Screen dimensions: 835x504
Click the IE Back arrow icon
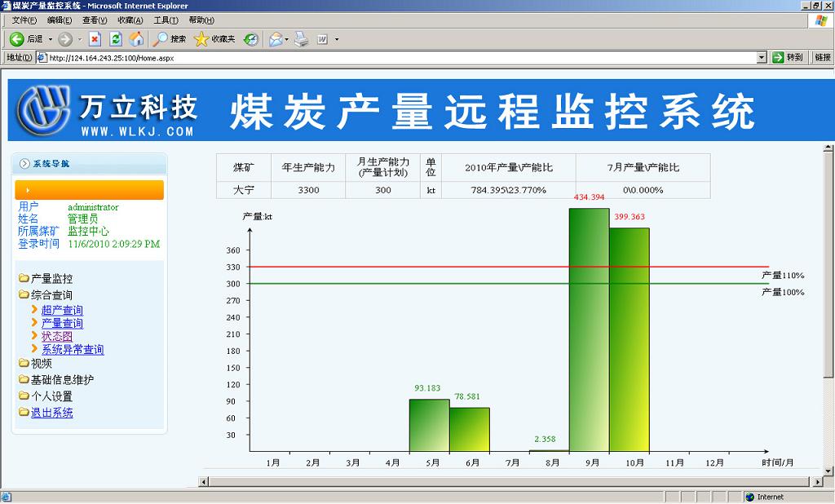tap(16, 38)
